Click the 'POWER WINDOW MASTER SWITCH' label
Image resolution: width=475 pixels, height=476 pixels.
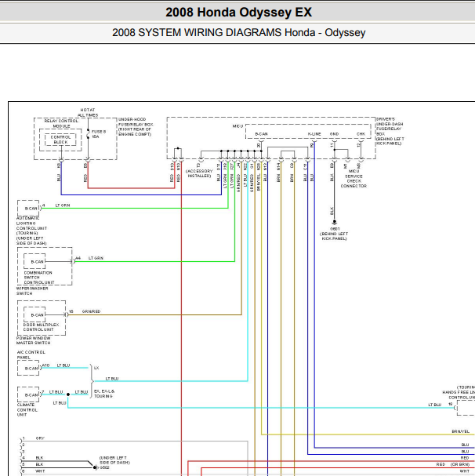point(34,340)
